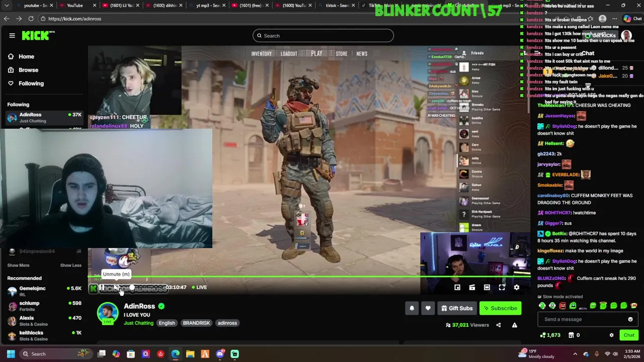Show hidden system tray icons
Screen dimensions: 644x362
click(575, 354)
